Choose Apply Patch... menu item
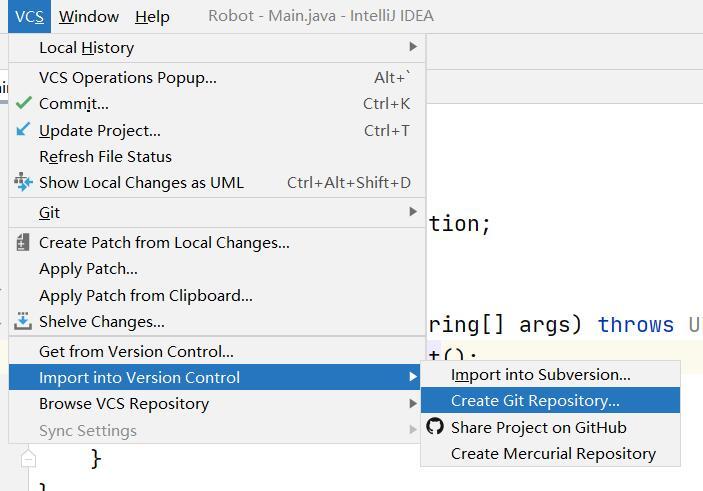The width and height of the screenshot is (703, 491). tap(217, 269)
